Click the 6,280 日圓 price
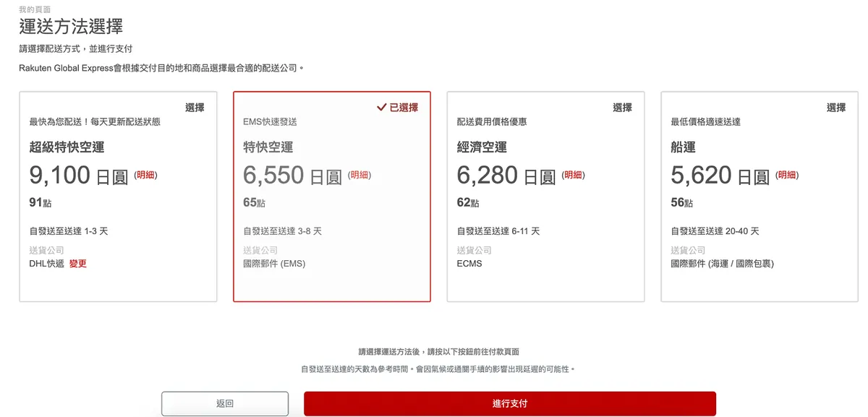This screenshot has height=417, width=868. click(x=506, y=176)
